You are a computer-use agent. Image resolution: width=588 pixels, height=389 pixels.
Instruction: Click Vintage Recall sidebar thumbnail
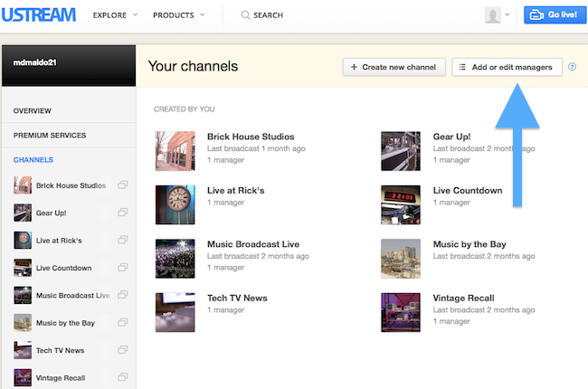(23, 377)
